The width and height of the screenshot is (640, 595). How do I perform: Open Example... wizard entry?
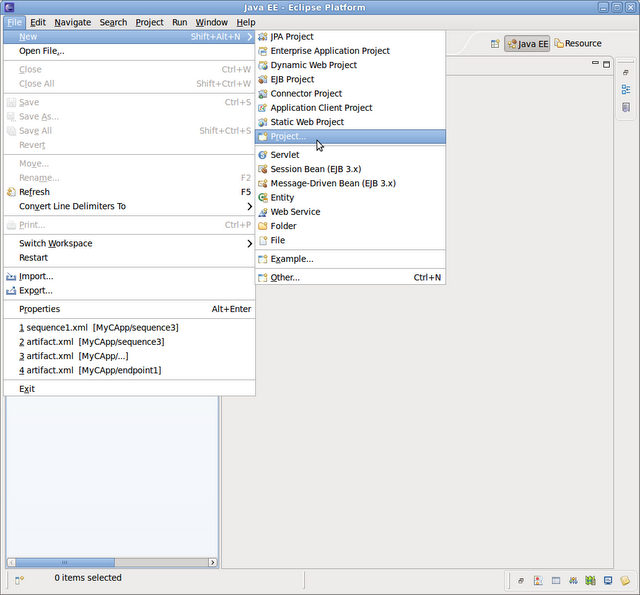[x=350, y=259]
